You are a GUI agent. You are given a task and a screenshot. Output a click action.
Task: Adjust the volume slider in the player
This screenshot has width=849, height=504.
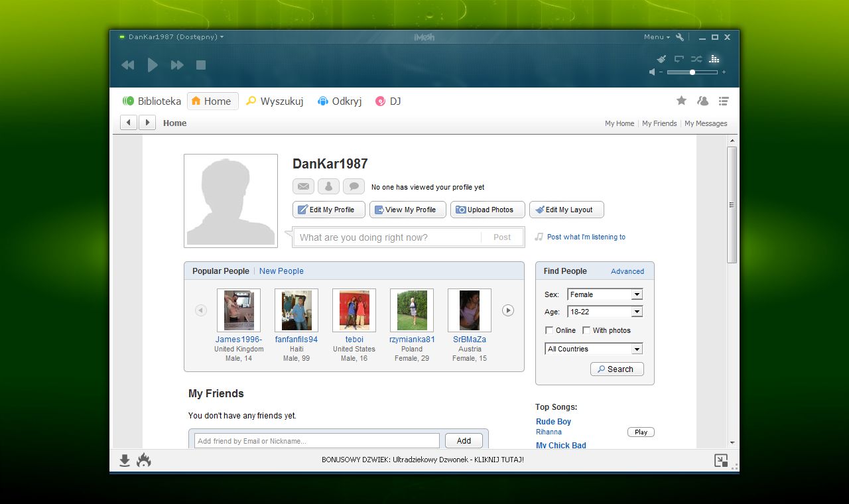coord(692,72)
